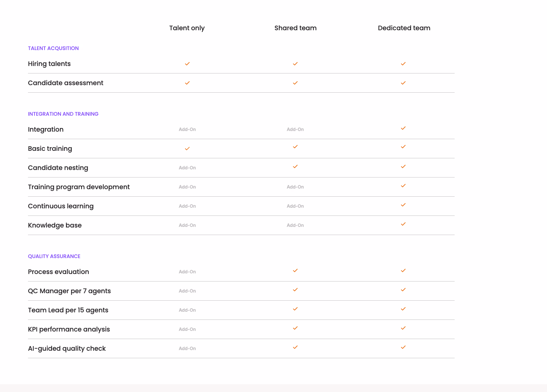This screenshot has height=392, width=547.
Task: Click QC Manager checkmark under Shared team
Action: click(295, 290)
